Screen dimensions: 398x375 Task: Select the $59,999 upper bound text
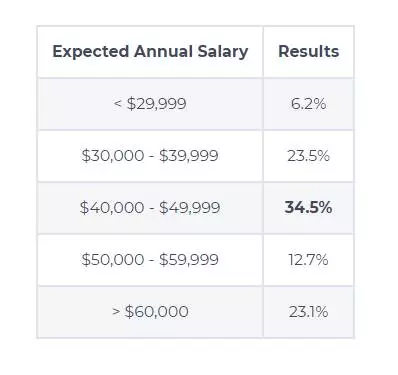(x=189, y=260)
